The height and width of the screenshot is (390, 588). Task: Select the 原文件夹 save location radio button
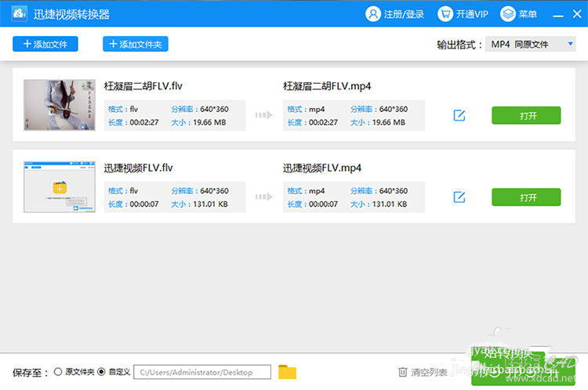coord(58,372)
